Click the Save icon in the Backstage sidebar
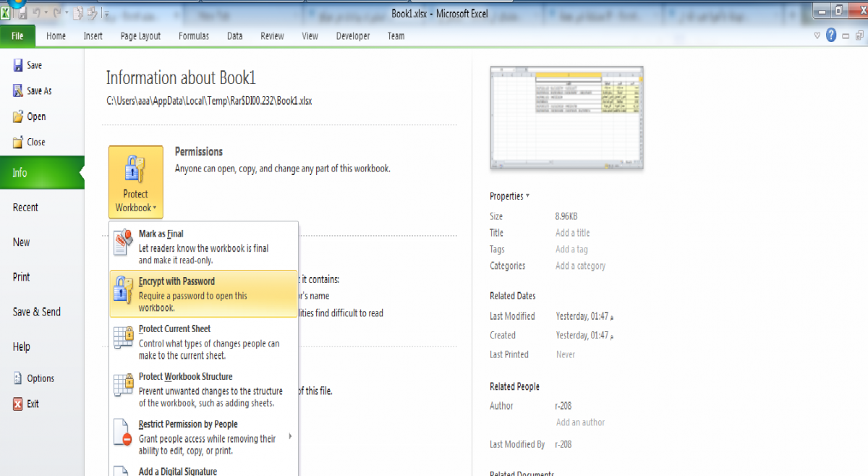 click(x=18, y=65)
